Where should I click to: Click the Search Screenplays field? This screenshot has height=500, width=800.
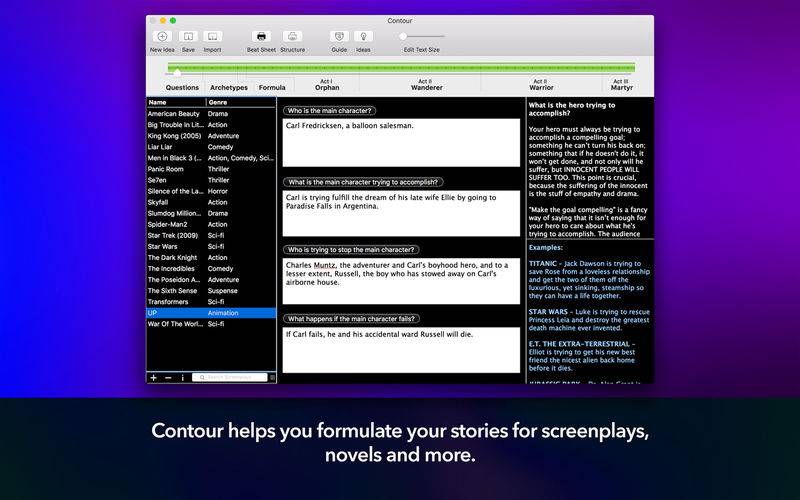[x=230, y=377]
